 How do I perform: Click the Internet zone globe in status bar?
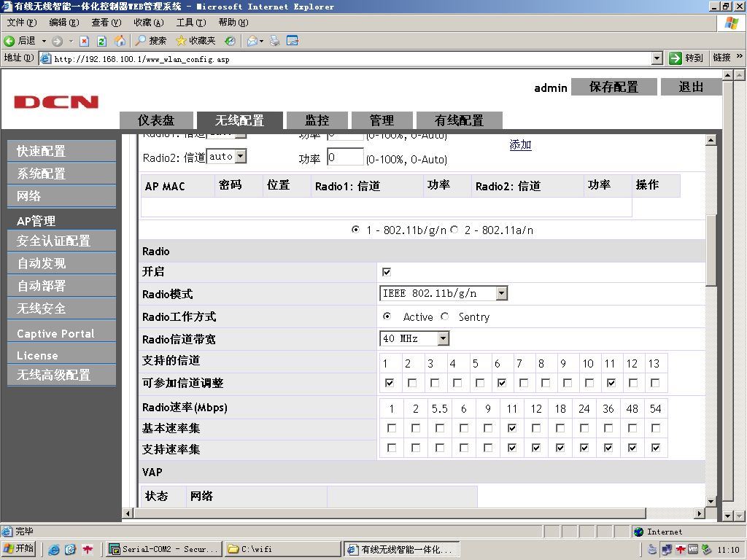[638, 532]
